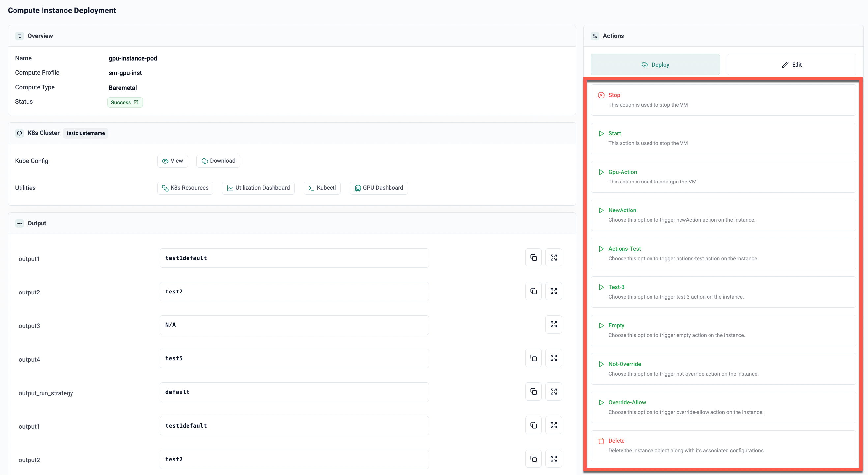The image size is (868, 475).
Task: Click the Edit button
Action: 791,65
